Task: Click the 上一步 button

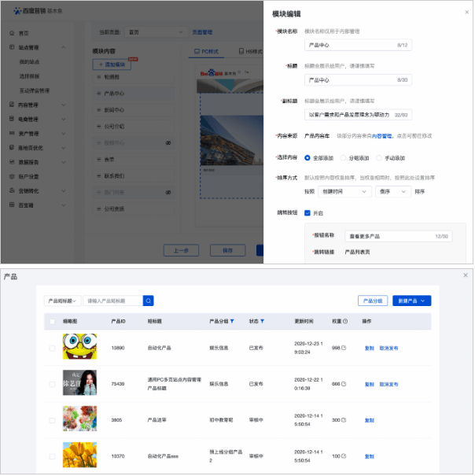Action: 181,250
